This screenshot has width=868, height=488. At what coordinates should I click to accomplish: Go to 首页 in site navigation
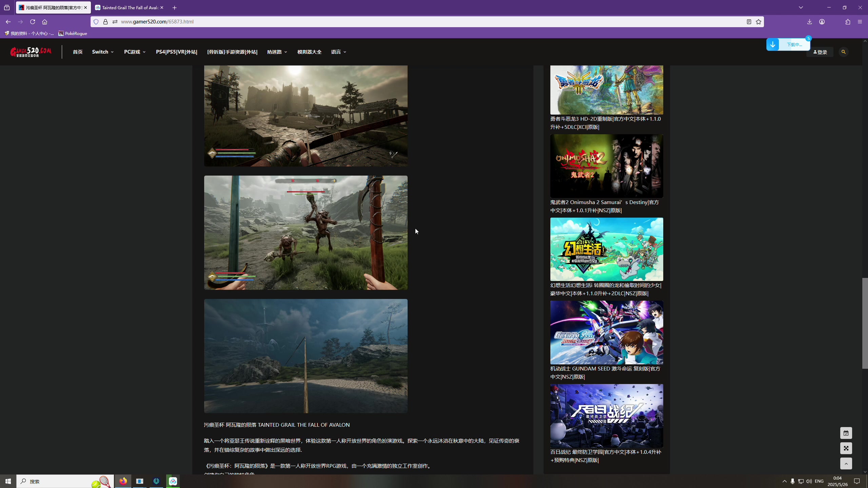tap(78, 52)
